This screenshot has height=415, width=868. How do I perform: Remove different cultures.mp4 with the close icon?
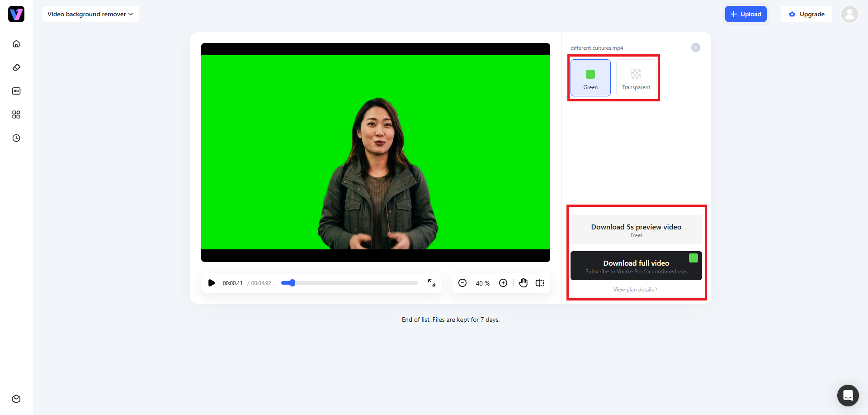696,48
